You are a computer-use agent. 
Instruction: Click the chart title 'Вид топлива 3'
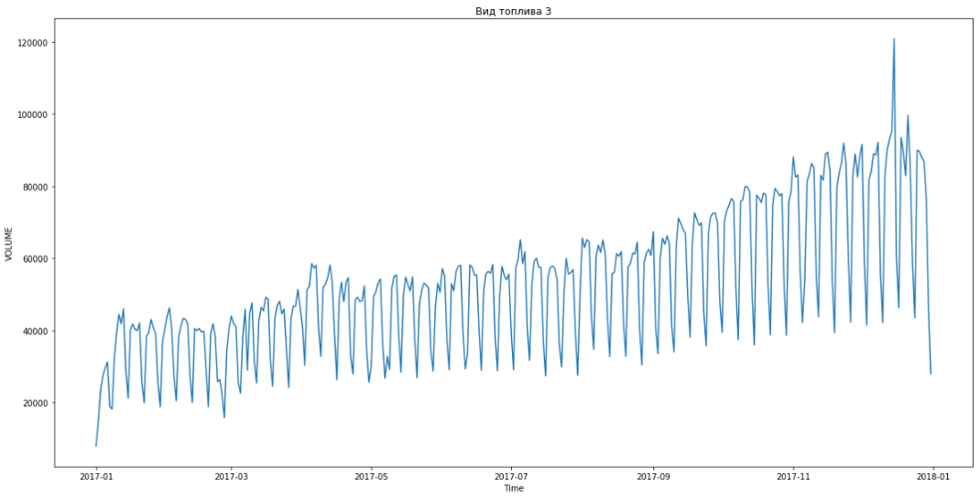[x=515, y=11]
